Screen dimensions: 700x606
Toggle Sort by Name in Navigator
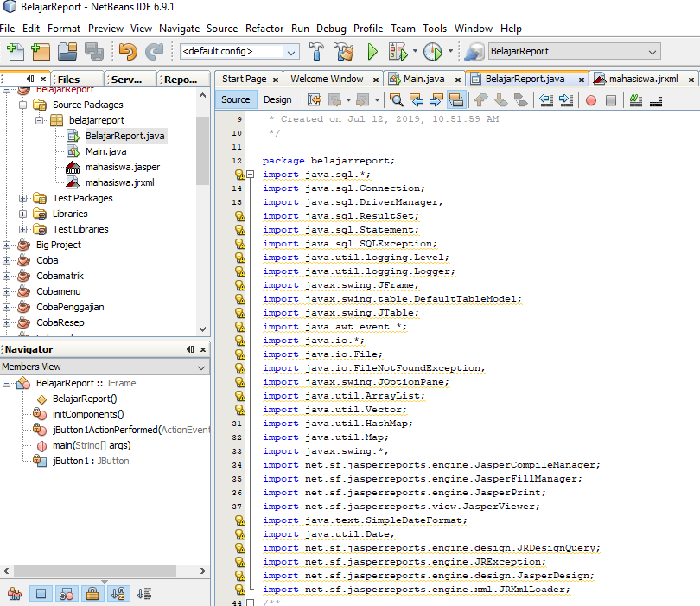click(x=118, y=594)
